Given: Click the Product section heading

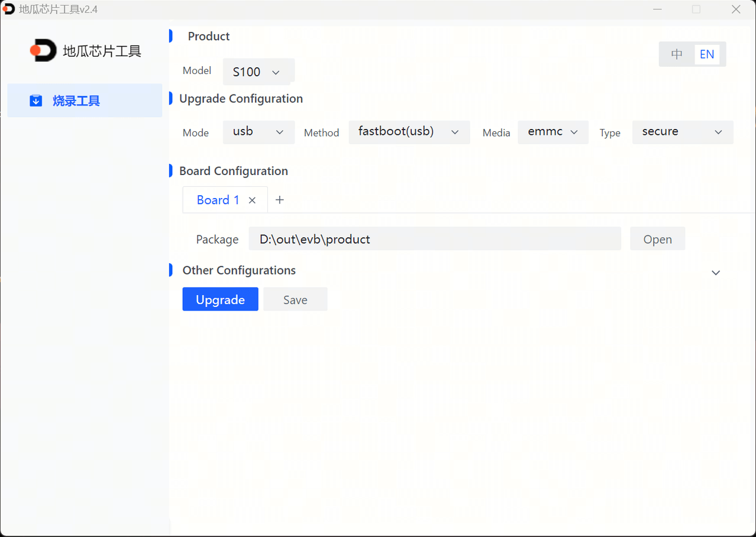Looking at the screenshot, I should 209,36.
